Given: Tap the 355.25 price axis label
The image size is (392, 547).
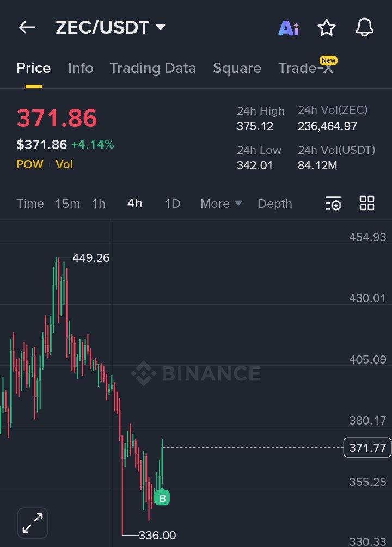Looking at the screenshot, I should pyautogui.click(x=368, y=482).
